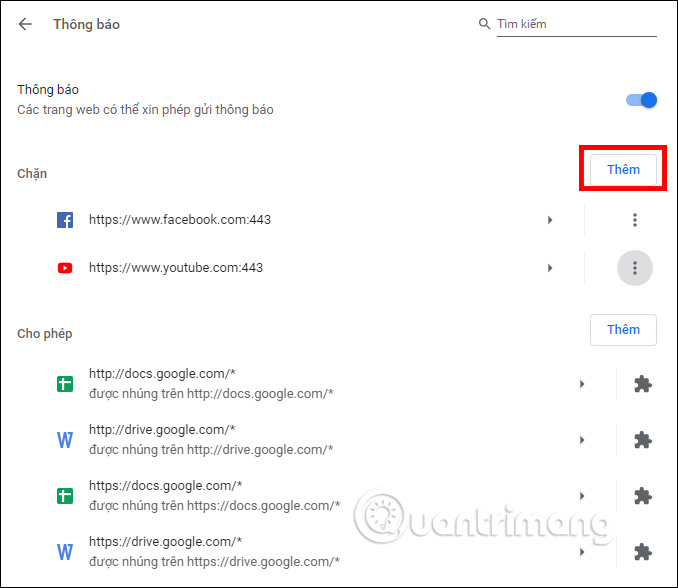Click extension puzzle icon for http://drive.google.com
Image resolution: width=678 pixels, height=588 pixels.
click(x=642, y=440)
